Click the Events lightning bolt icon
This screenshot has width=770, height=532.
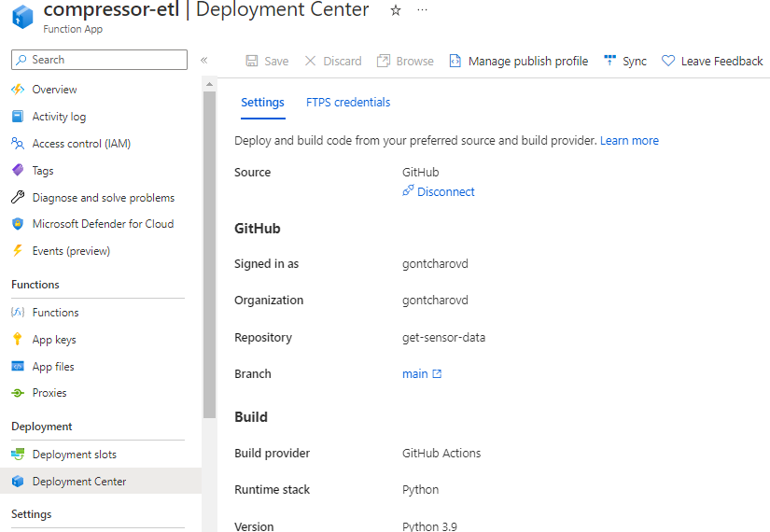18,250
